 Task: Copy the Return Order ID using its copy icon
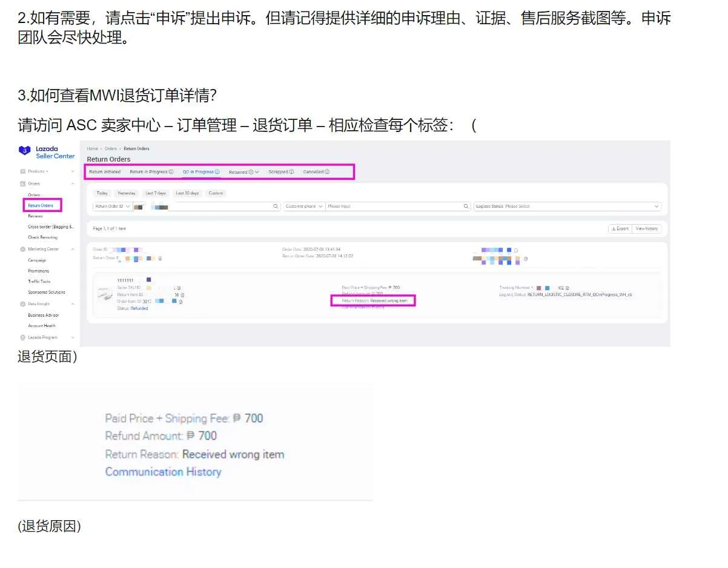click(x=160, y=259)
